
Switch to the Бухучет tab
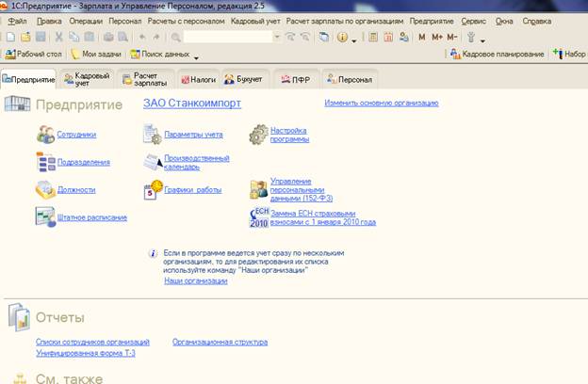[244, 79]
